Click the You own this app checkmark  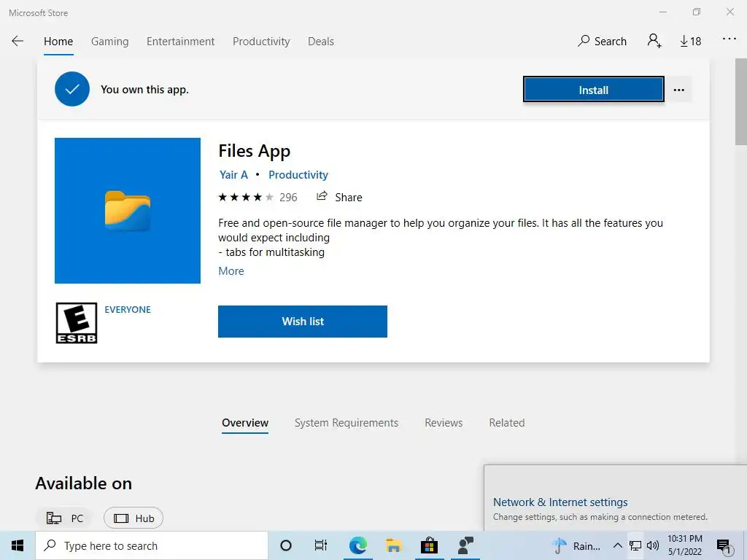click(72, 89)
